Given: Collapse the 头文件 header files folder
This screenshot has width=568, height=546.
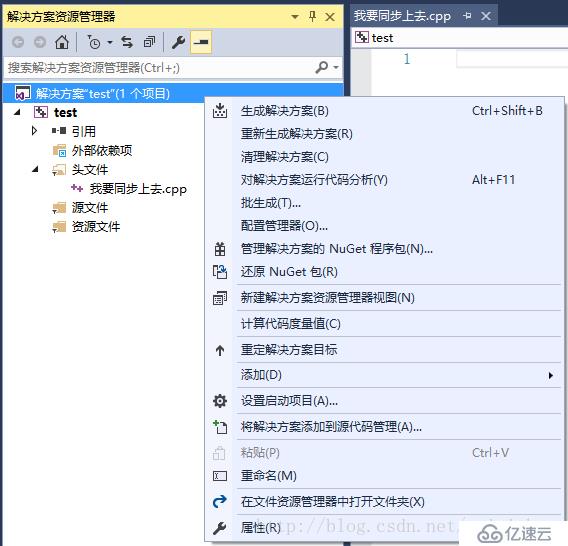Looking at the screenshot, I should point(35,169).
